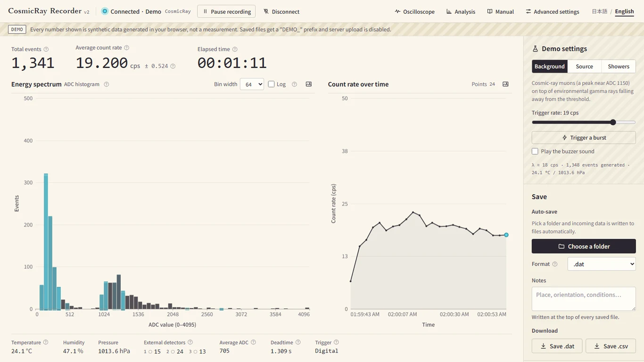Click help icon next to Average count rate

point(126,48)
